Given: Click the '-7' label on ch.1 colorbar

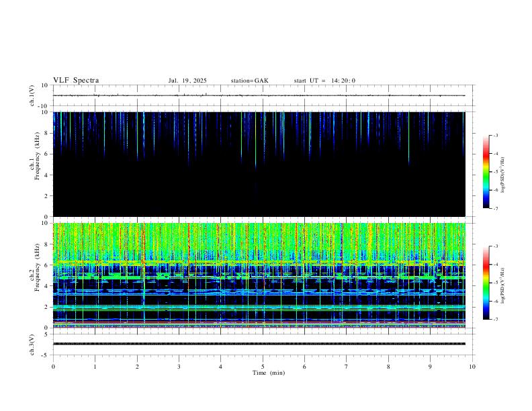Looking at the screenshot, I should coord(495,208).
